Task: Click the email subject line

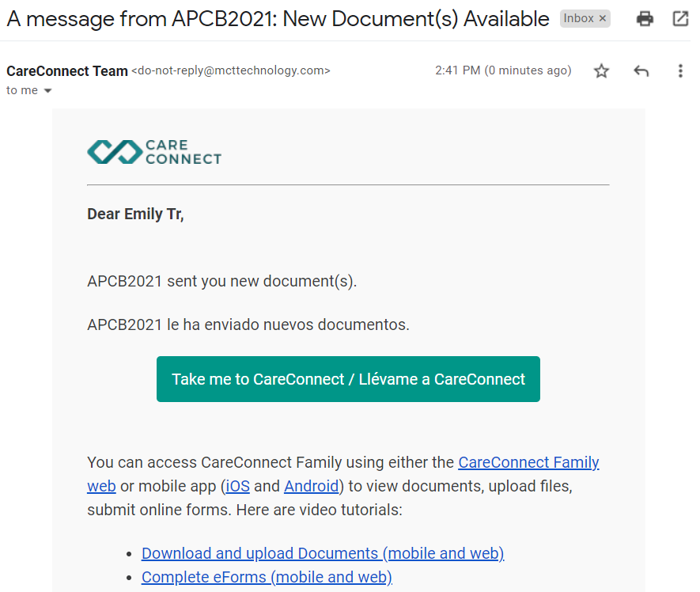Action: pos(278,19)
